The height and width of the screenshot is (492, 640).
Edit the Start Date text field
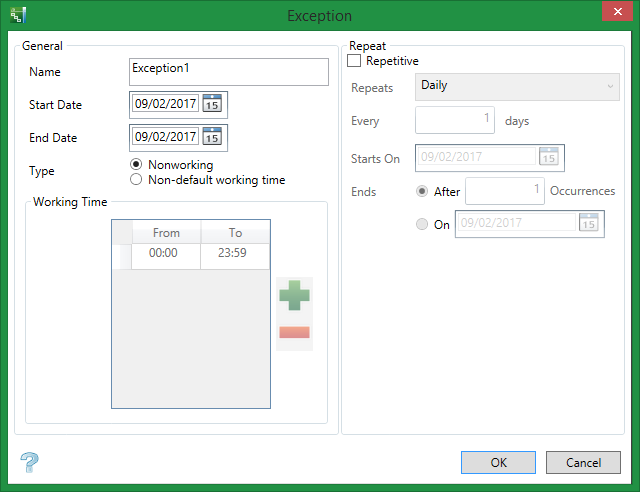click(165, 103)
